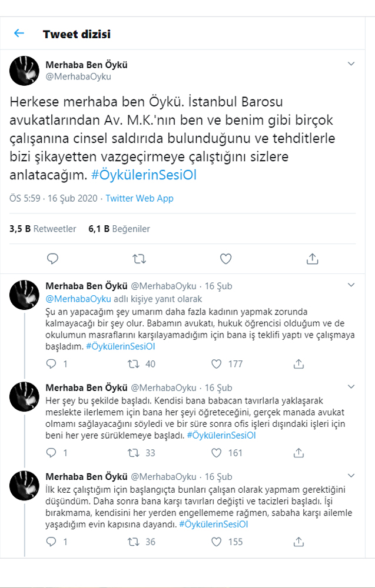
Task: Expand options for reply starting "Şu an yapacağım"
Action: (351, 285)
